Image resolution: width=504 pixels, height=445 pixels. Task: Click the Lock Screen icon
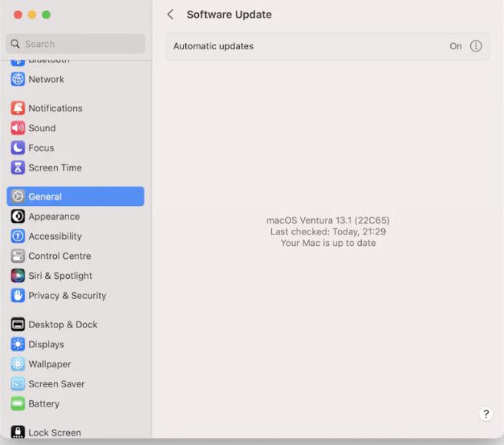click(x=18, y=432)
